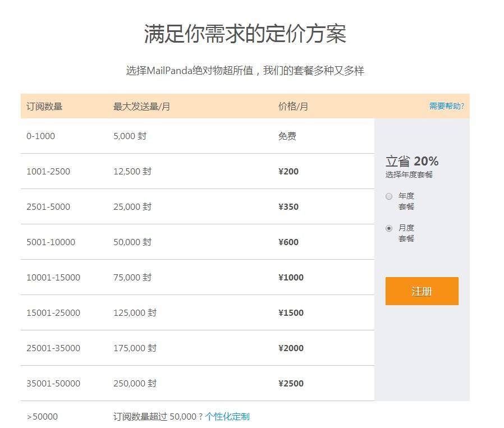Click the 立省 20% heading
This screenshot has height=428, width=504.
point(412,162)
